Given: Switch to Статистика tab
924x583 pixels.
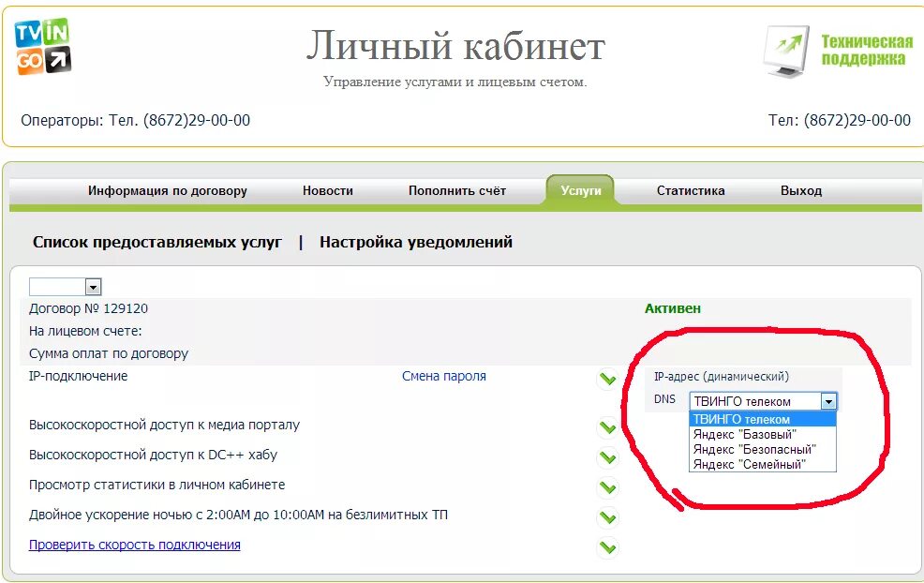Looking at the screenshot, I should pos(691,190).
